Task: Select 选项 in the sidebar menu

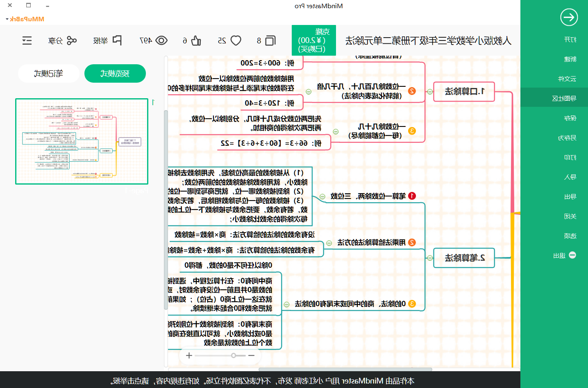Action: [x=570, y=236]
